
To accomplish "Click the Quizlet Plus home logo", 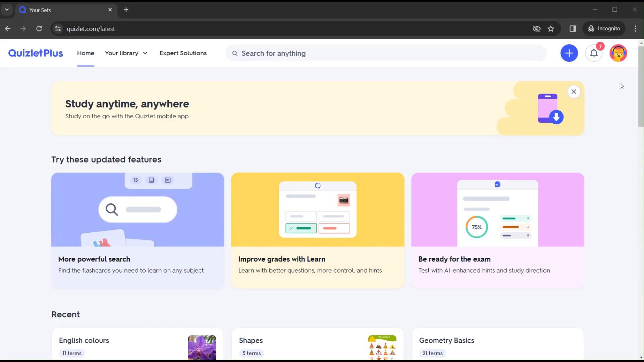I will tap(35, 53).
